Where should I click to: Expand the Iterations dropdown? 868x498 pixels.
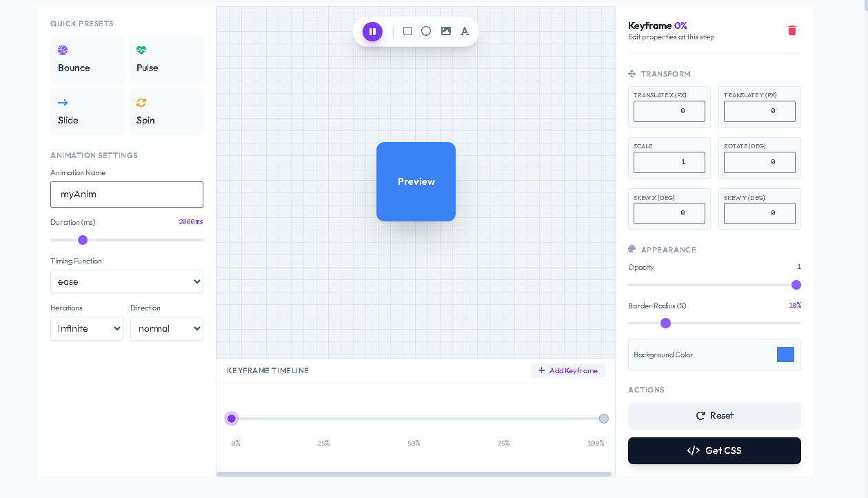click(86, 328)
